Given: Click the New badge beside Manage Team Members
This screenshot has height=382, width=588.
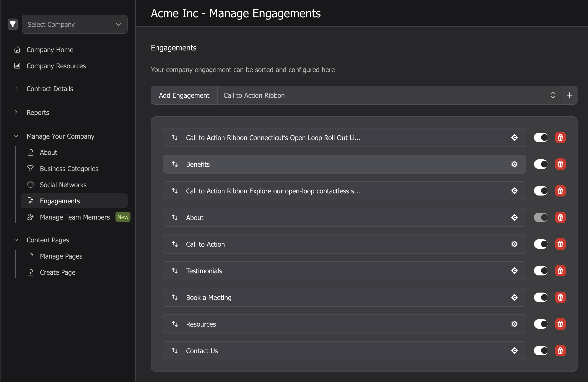Looking at the screenshot, I should coord(123,217).
